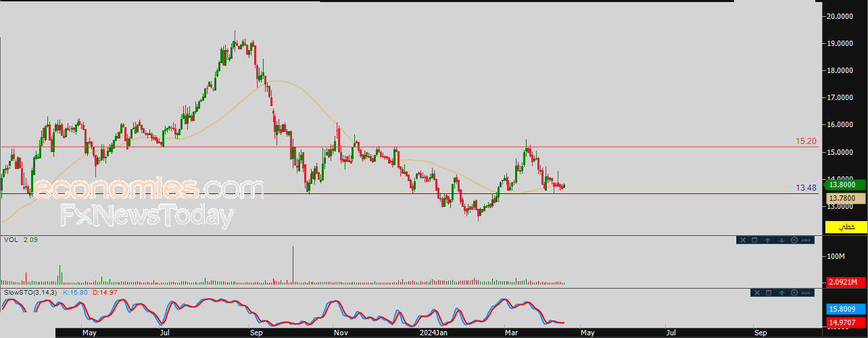Move the SlowSTO panel up
The image size is (868, 338).
point(781,293)
